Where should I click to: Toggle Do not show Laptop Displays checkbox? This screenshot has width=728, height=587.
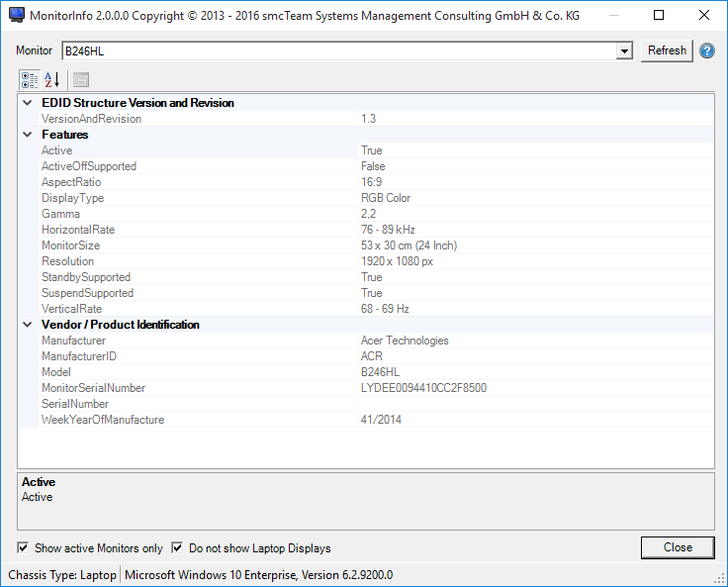coord(177,547)
